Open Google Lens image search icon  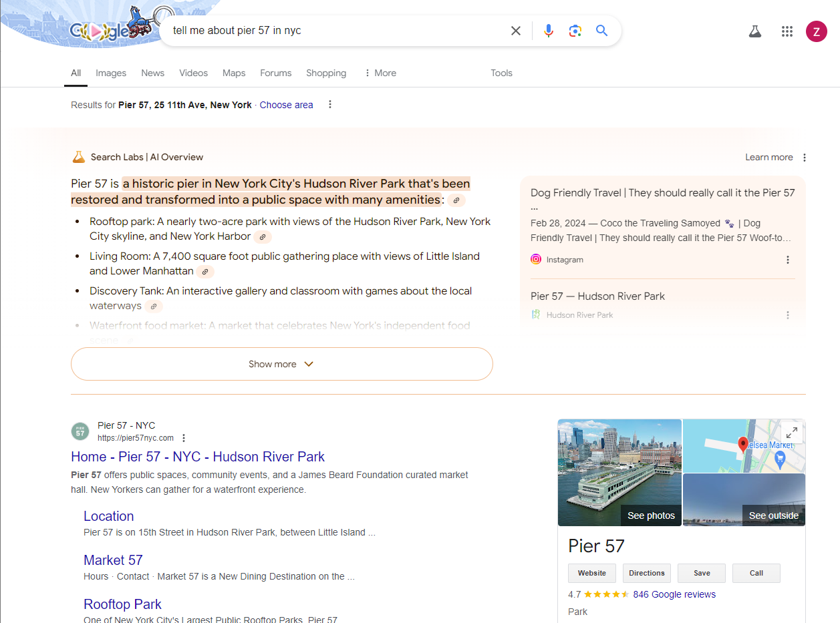pos(575,31)
